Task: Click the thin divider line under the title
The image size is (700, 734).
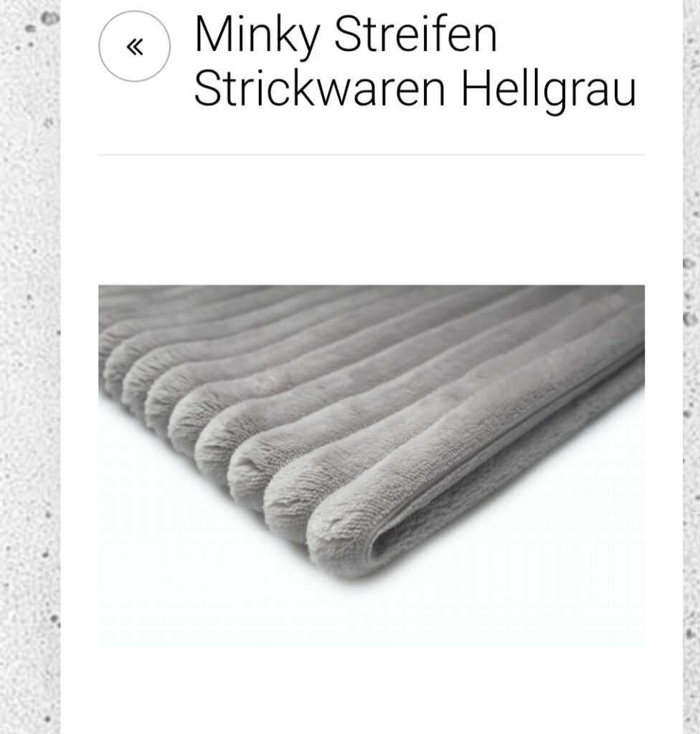Action: click(371, 154)
